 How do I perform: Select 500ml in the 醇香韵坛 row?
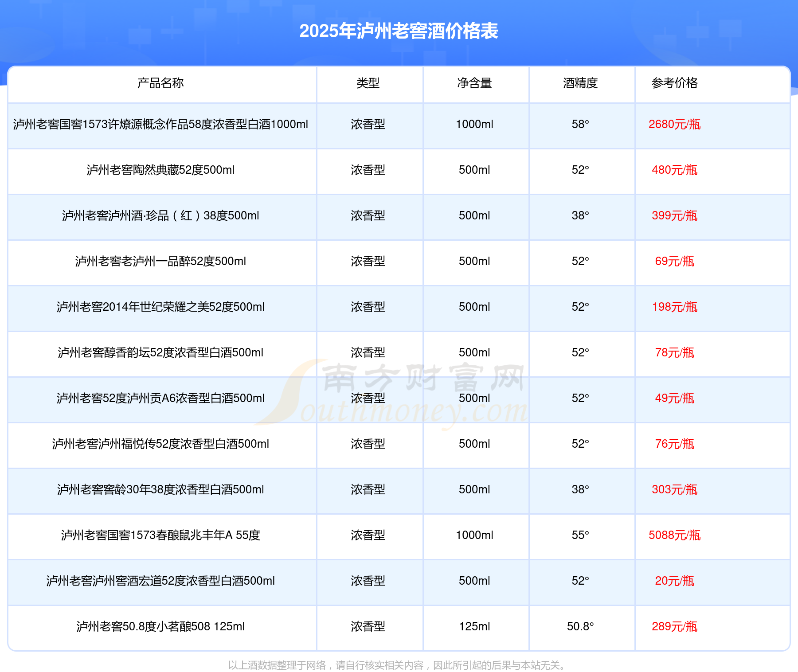pos(474,352)
